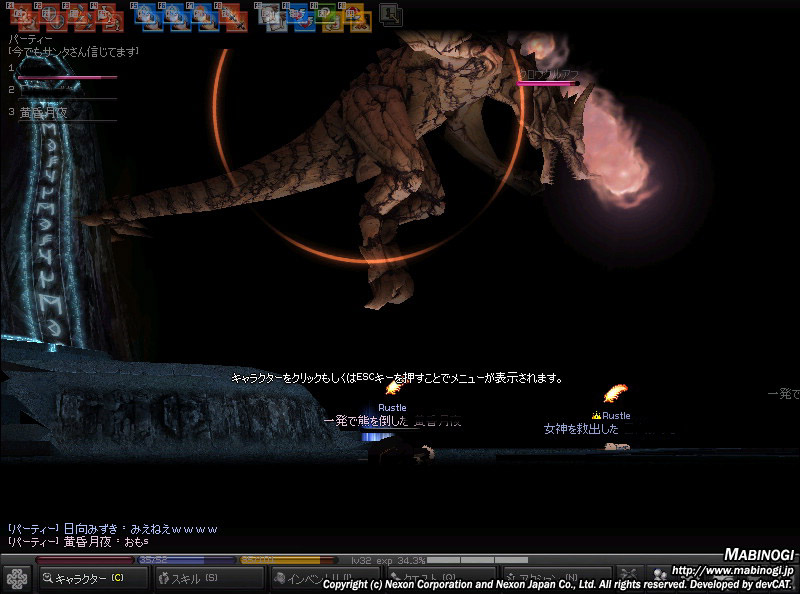Open the スキル (S) menu
The width and height of the screenshot is (800, 594).
tap(209, 578)
